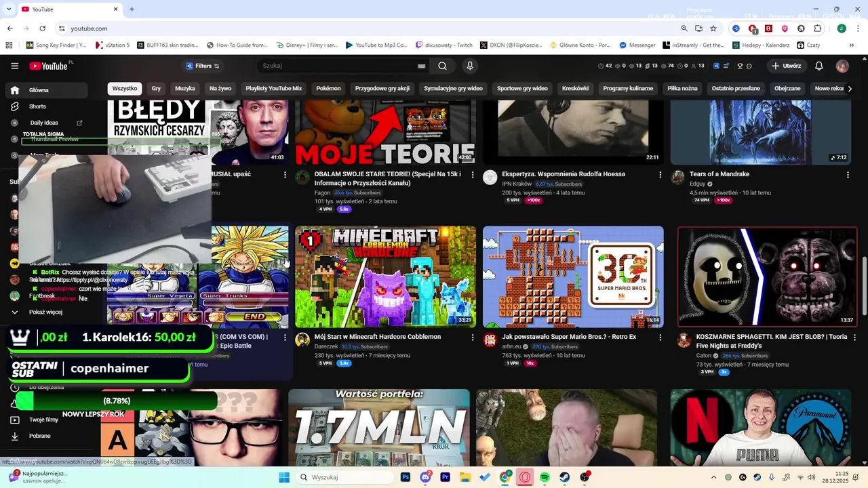Open the Super Mario Bros 30th thumbnail

click(573, 277)
